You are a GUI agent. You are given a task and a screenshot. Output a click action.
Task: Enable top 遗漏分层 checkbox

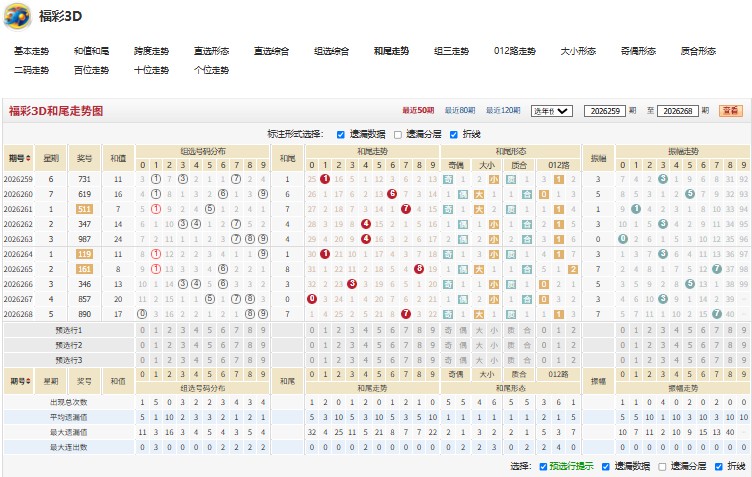click(398, 135)
